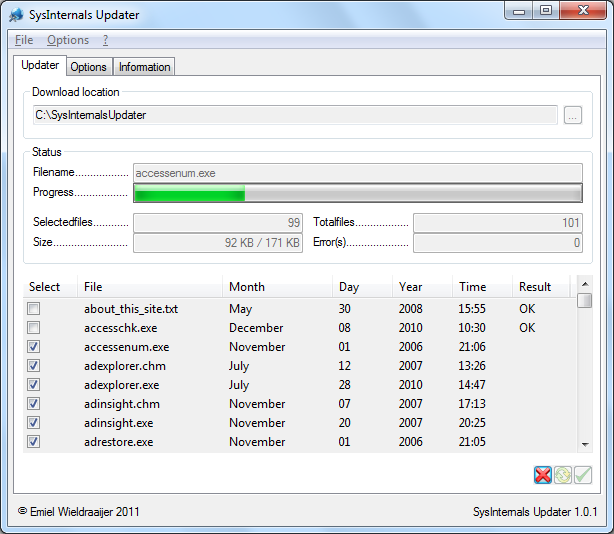Click the green refresh file list icon
Screen dimensions: 614x534
click(x=563, y=475)
